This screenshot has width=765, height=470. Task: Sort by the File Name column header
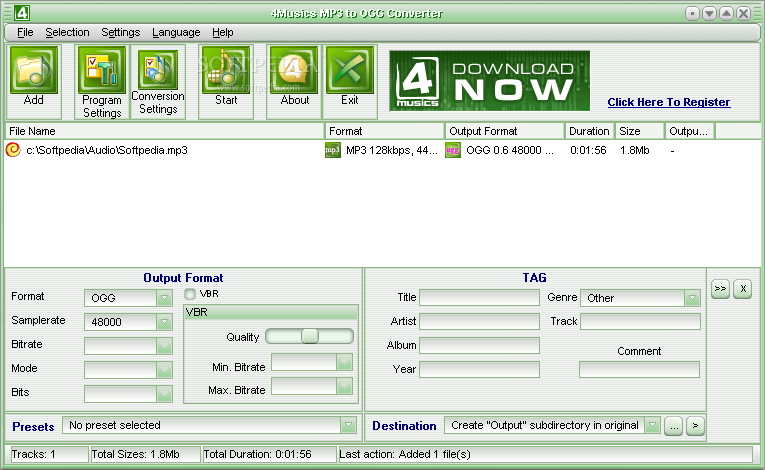coord(165,131)
